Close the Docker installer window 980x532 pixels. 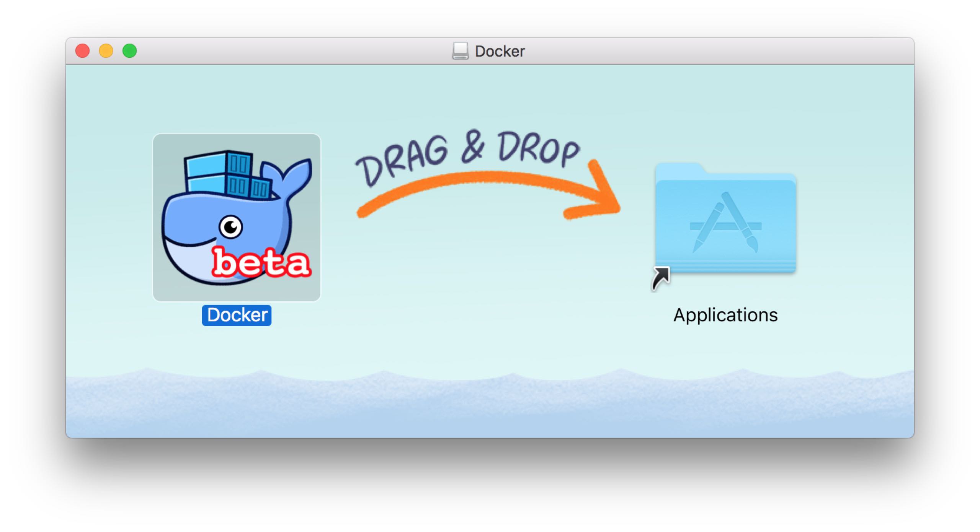82,51
